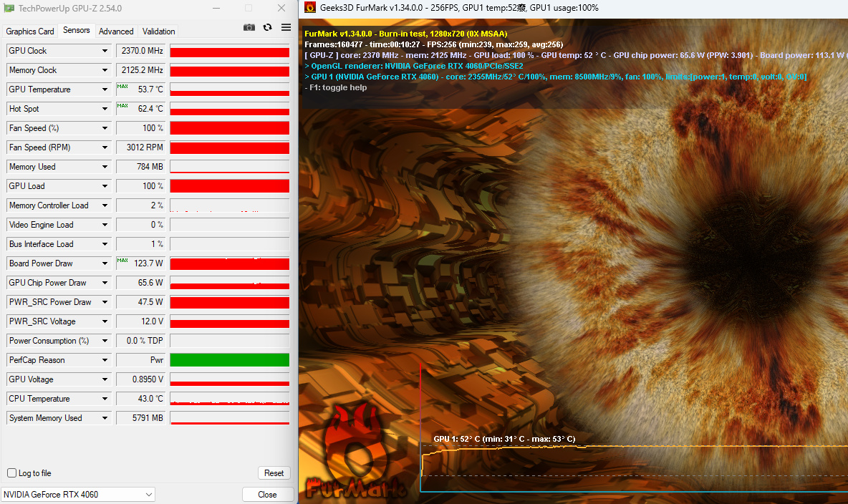Go to the Validation tab
Viewport: 848px width, 504px height.
158,31
